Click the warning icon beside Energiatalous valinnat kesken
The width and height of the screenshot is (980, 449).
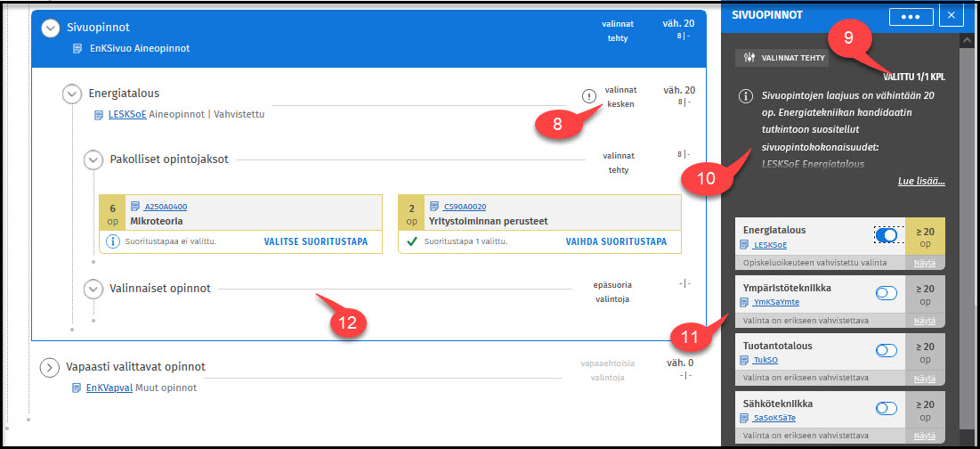tap(588, 96)
